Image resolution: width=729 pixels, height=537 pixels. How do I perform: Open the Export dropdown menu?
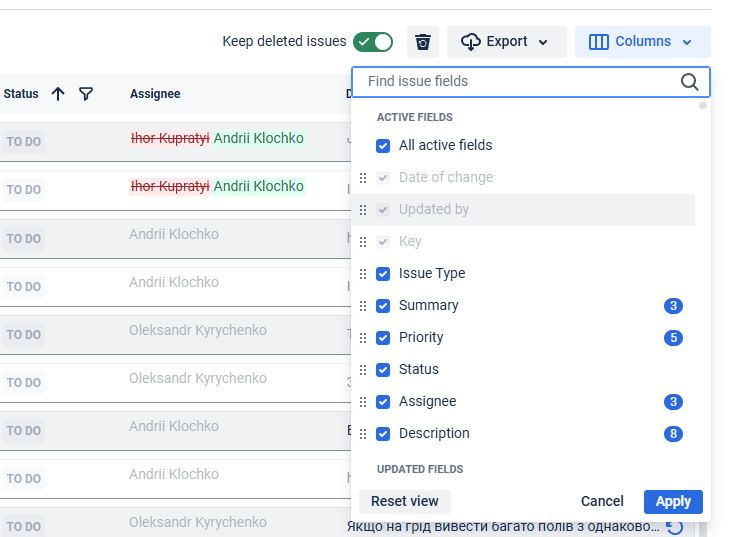click(x=506, y=42)
